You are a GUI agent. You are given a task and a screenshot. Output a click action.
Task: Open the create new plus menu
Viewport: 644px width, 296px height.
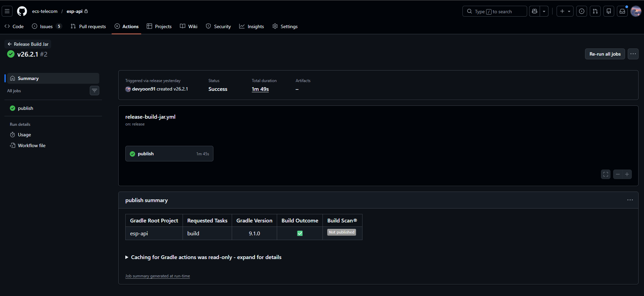point(565,11)
